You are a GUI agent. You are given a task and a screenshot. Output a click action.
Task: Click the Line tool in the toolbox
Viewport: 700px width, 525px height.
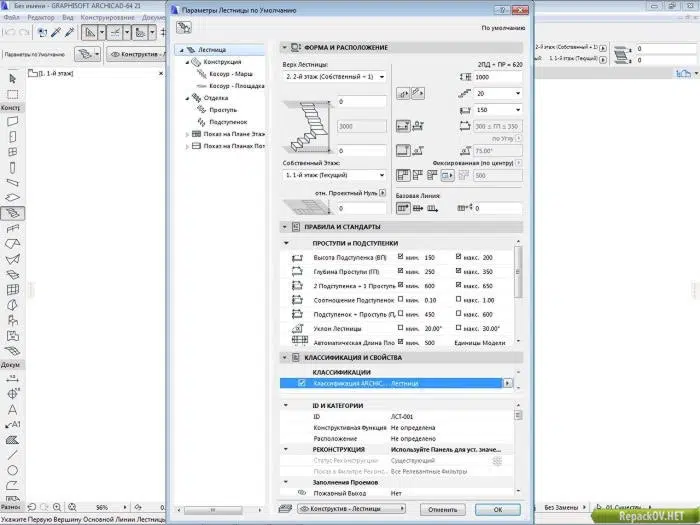tap(12, 455)
